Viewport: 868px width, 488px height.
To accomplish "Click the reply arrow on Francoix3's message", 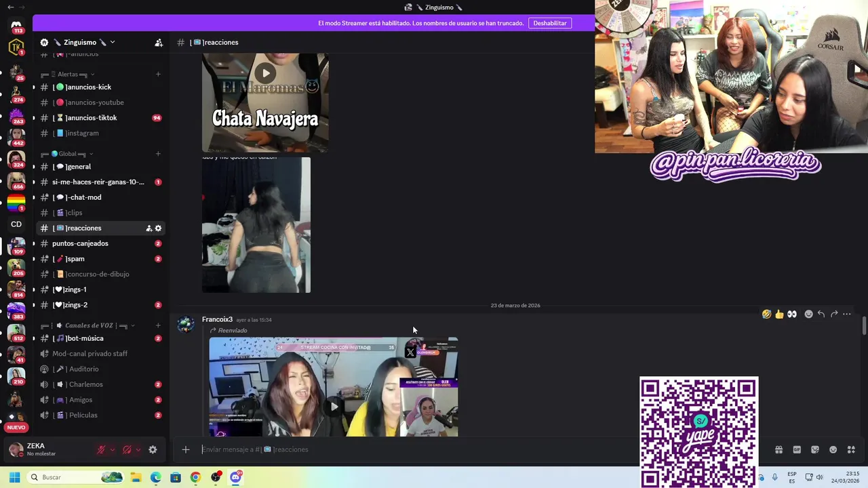I will tap(821, 314).
